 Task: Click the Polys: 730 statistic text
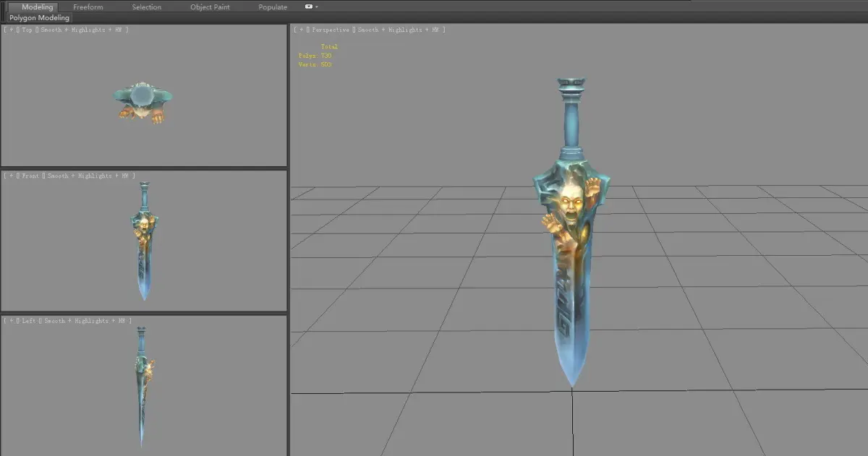[x=315, y=56]
